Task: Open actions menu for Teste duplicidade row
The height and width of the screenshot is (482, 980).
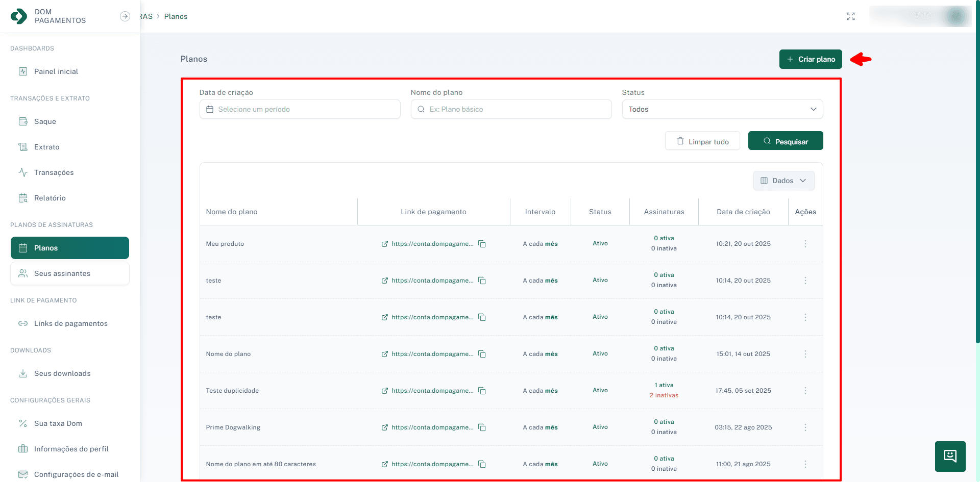Action: [805, 391]
